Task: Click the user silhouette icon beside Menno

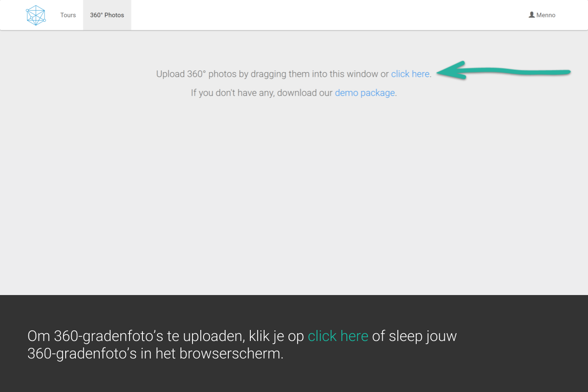Action: point(531,15)
